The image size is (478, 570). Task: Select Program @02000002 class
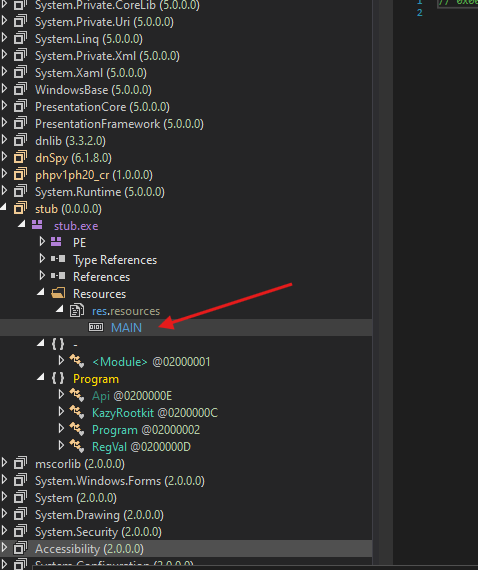(146, 430)
